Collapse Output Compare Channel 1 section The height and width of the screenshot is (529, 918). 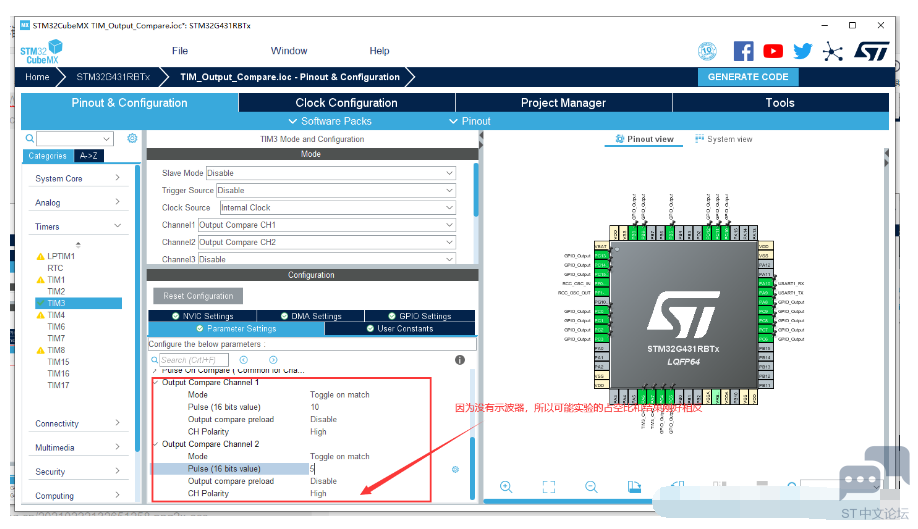(x=156, y=382)
